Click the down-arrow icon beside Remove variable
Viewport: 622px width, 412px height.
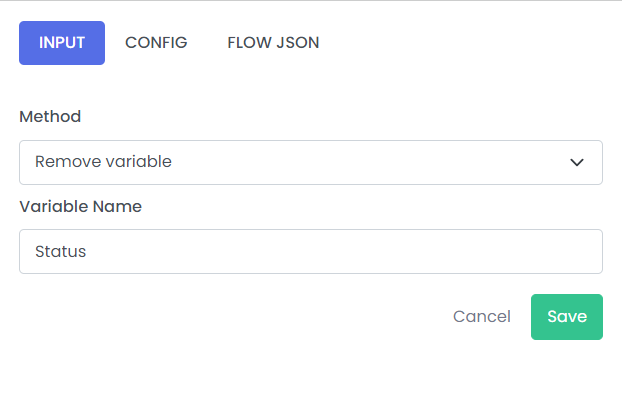[x=576, y=162]
